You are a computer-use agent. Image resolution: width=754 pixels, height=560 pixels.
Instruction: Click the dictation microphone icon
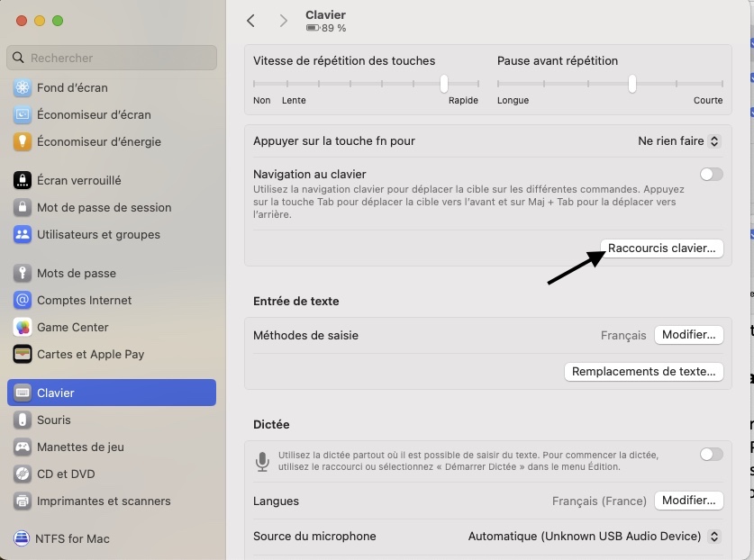tap(262, 462)
